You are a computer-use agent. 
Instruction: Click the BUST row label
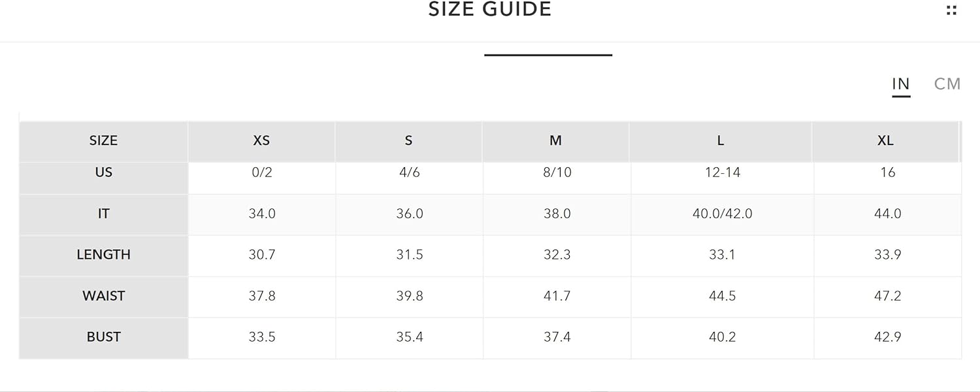103,337
